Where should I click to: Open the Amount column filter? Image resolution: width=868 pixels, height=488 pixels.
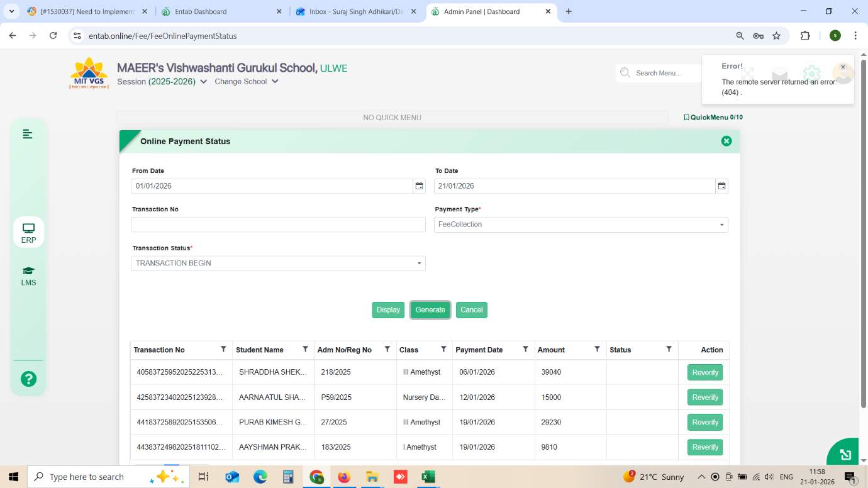[x=597, y=349]
